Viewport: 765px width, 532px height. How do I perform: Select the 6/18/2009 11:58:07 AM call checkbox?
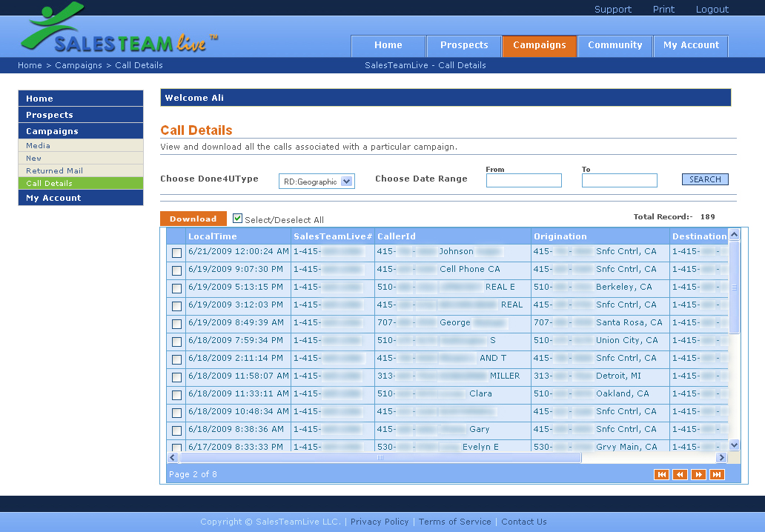[176, 377]
